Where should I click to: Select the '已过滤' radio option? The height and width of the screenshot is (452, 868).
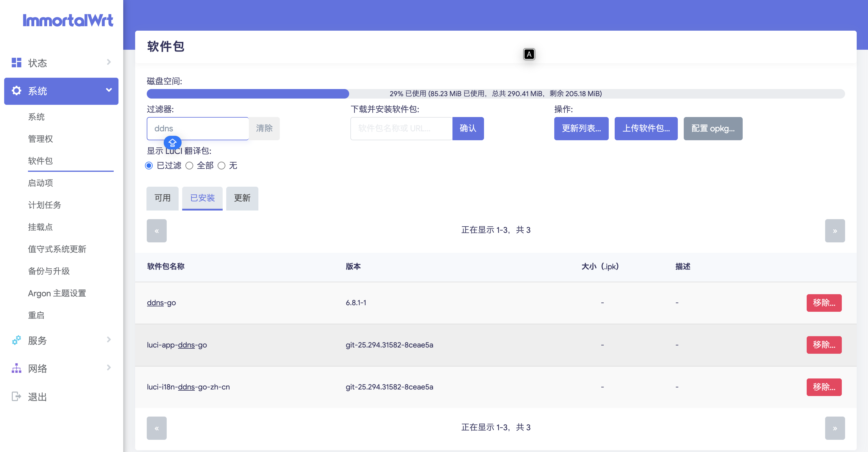(149, 166)
